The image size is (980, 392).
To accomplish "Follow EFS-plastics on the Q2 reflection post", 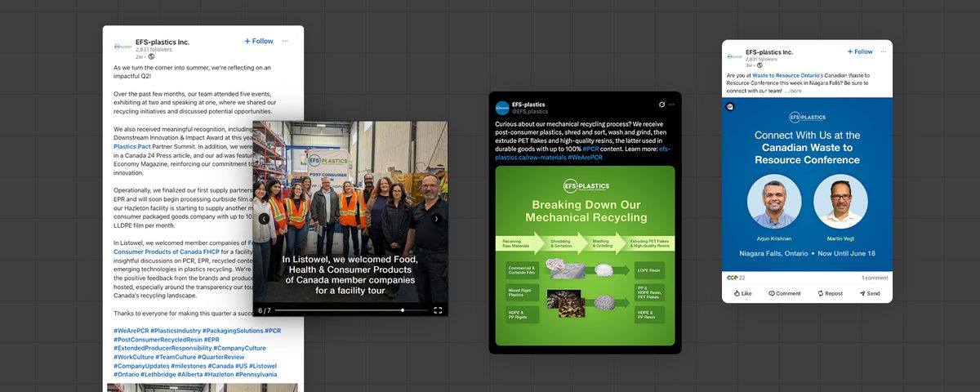I will pyautogui.click(x=259, y=41).
